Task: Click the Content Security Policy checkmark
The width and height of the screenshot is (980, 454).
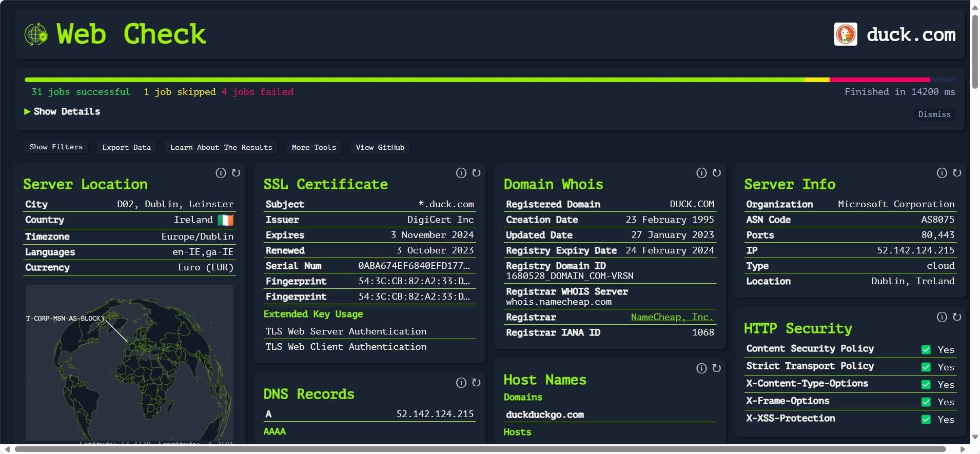Action: (926, 350)
